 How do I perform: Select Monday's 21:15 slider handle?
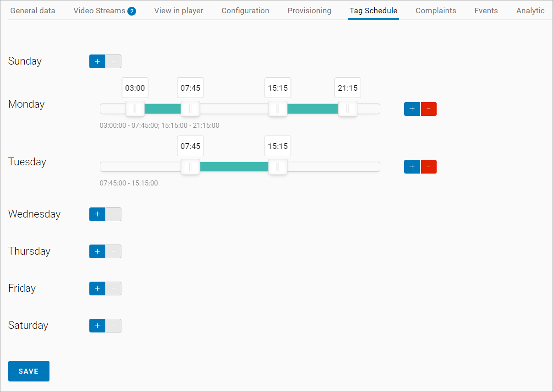pyautogui.click(x=347, y=109)
